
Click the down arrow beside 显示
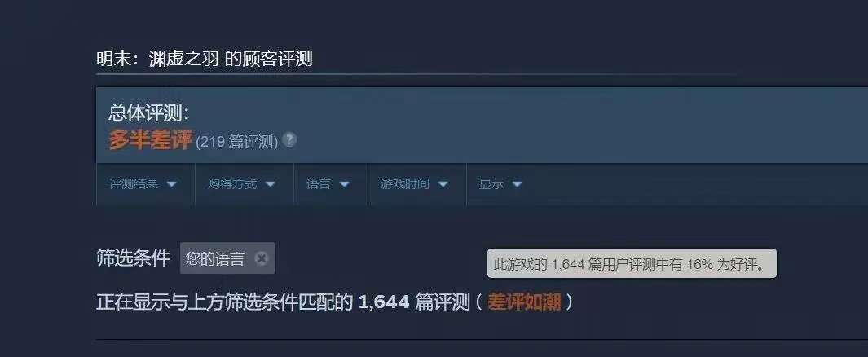517,184
